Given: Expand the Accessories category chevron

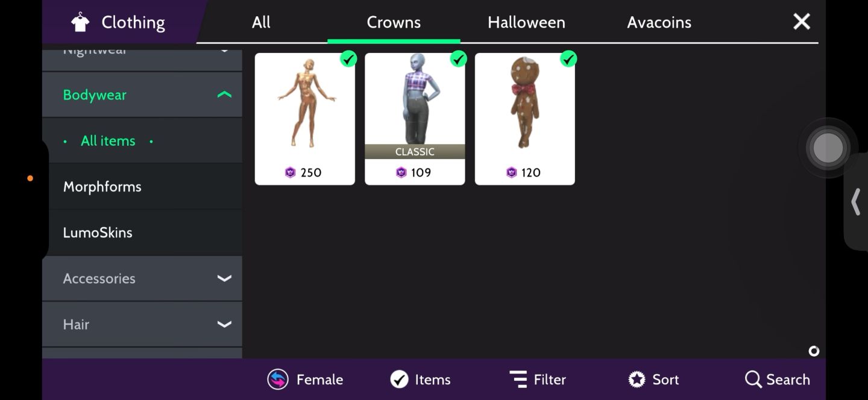Looking at the screenshot, I should pos(224,278).
